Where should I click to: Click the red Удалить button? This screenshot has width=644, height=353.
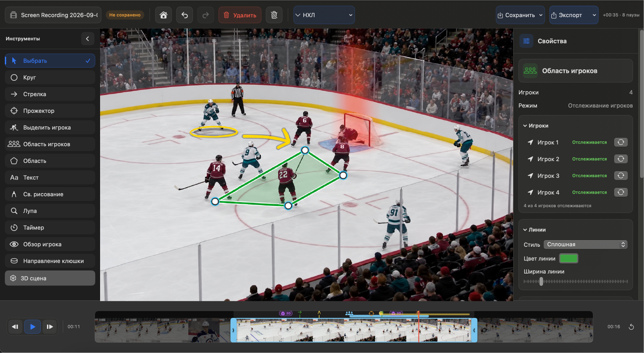[240, 15]
